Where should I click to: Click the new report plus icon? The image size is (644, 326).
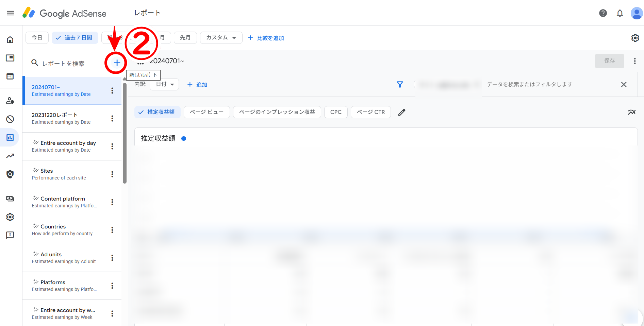pos(117,63)
